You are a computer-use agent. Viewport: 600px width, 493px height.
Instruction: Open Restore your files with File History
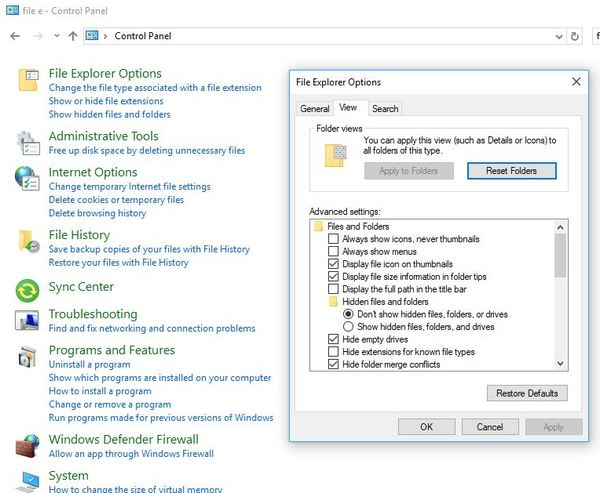point(119,263)
